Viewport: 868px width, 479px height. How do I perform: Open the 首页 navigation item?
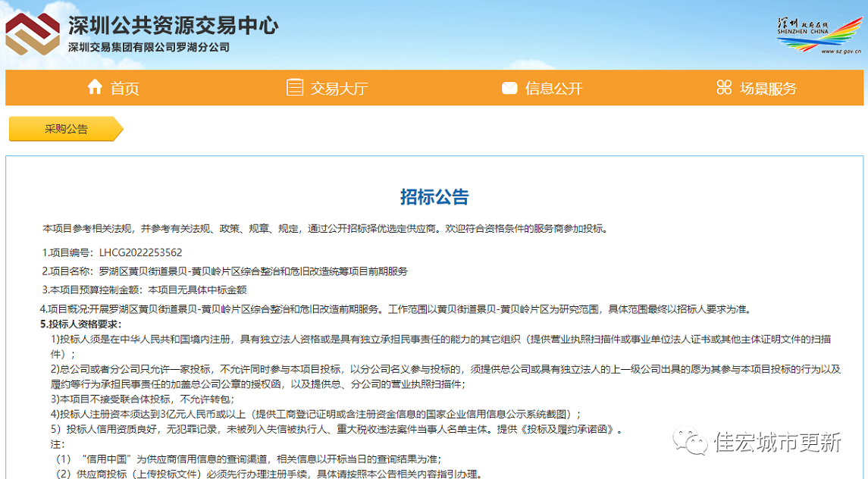(124, 88)
